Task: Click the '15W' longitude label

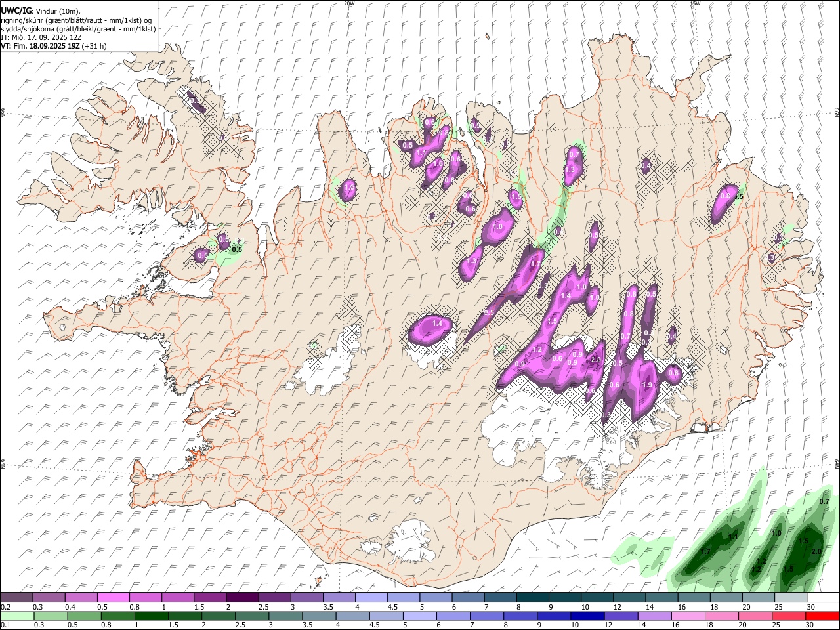Action: click(695, 3)
